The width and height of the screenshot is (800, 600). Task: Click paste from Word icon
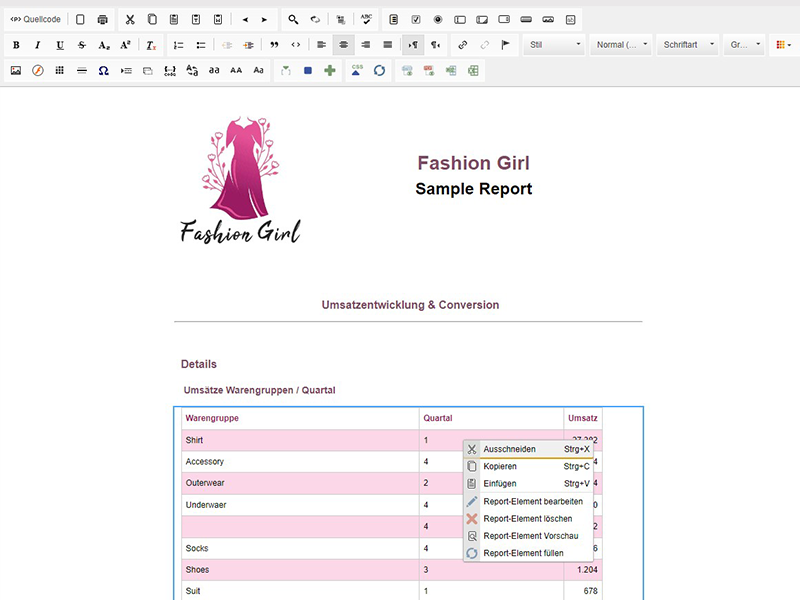tap(218, 19)
